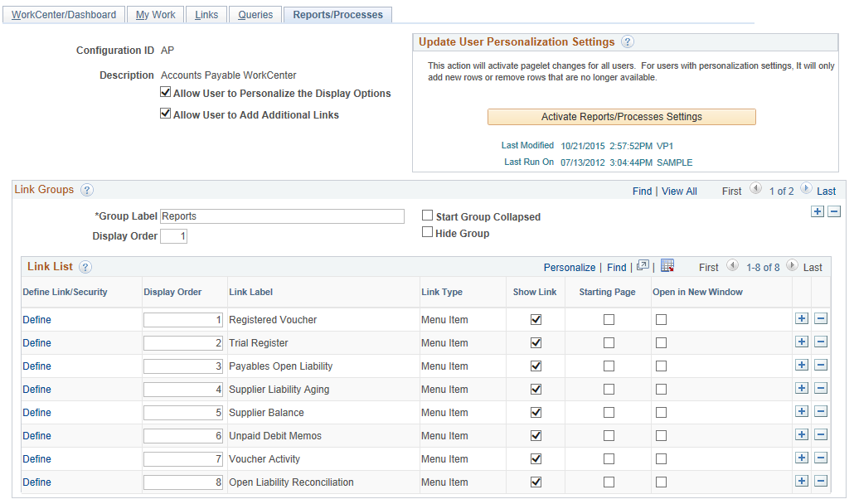Open the Link Groups help icon
The image size is (854, 504).
tap(87, 190)
